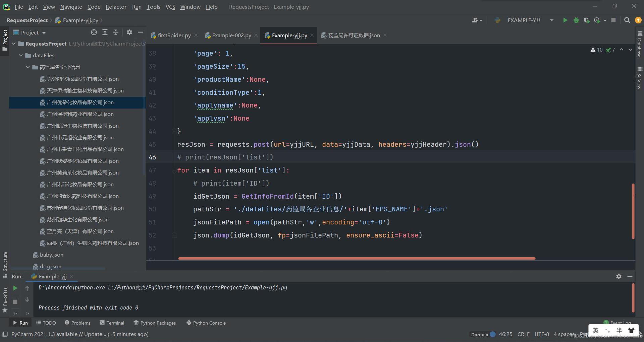Image resolution: width=644 pixels, height=342 pixels.
Task: Show the 10 warnings indicator
Action: (x=597, y=50)
